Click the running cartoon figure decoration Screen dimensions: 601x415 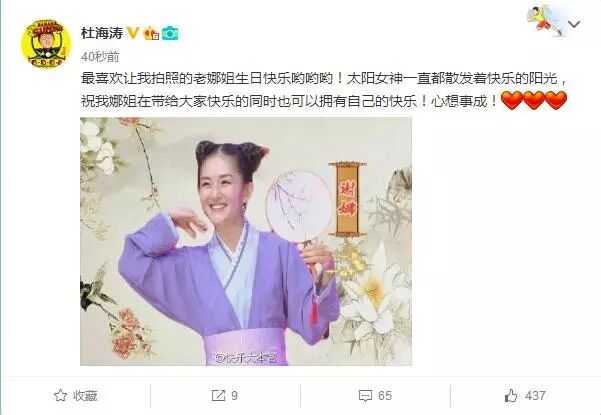[x=544, y=21]
